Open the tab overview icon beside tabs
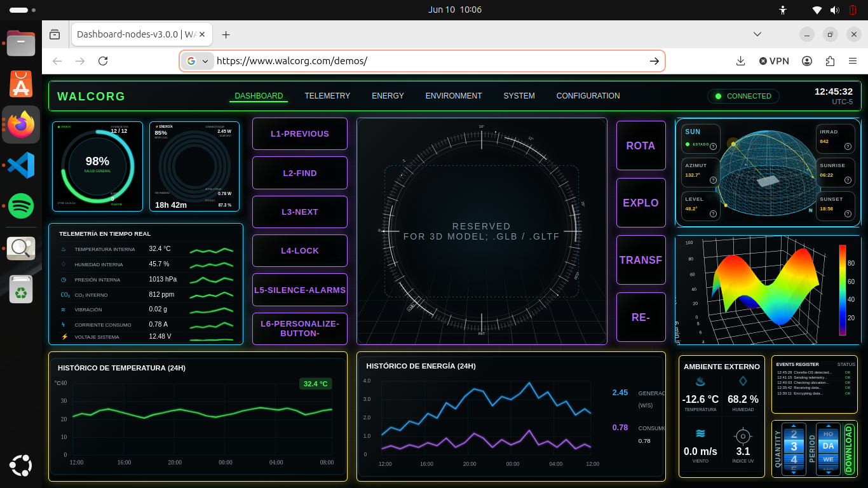 [x=55, y=34]
